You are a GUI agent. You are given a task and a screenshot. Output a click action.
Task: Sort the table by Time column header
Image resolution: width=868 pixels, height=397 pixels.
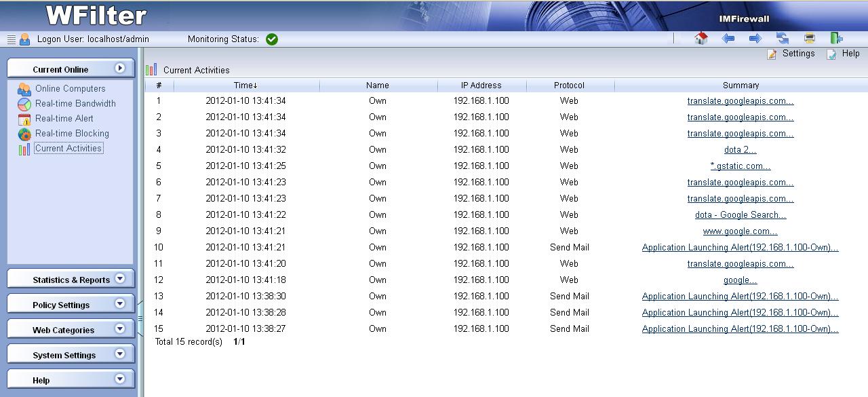click(245, 86)
